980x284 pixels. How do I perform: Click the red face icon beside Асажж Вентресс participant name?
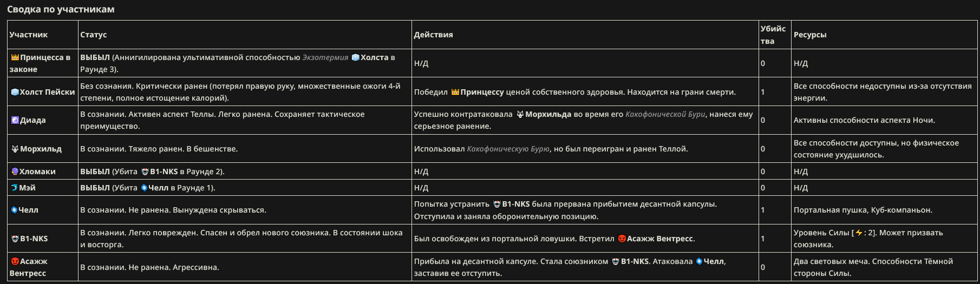(x=15, y=261)
